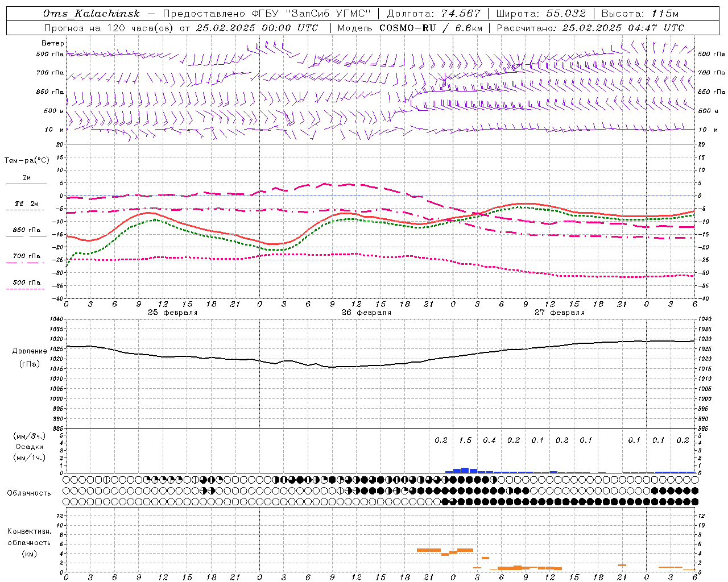Click the 700 гПа temperature legend label
728x582 pixels.
point(27,256)
